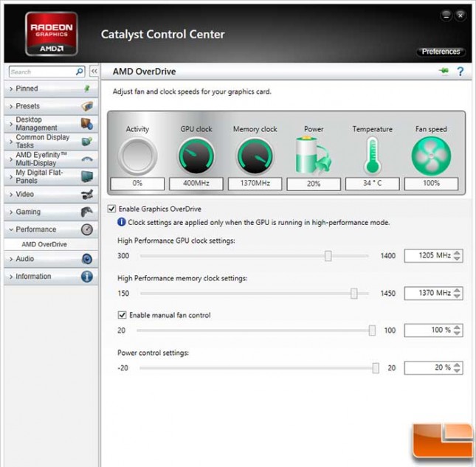
Task: Click the 34 ° C temperature readout
Action: click(373, 184)
